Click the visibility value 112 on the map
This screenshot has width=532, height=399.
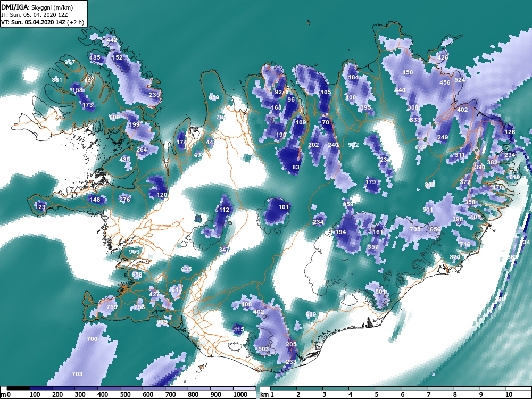[224, 210]
